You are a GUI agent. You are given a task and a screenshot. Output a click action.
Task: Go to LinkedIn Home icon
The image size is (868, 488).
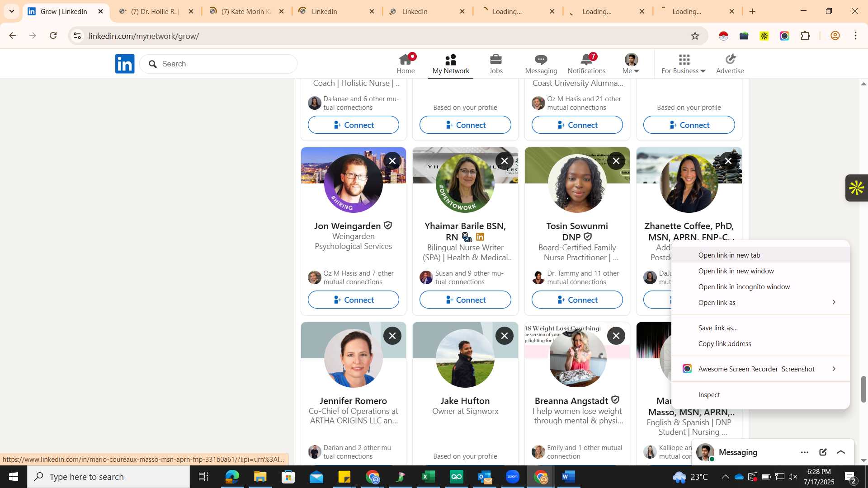(x=406, y=64)
